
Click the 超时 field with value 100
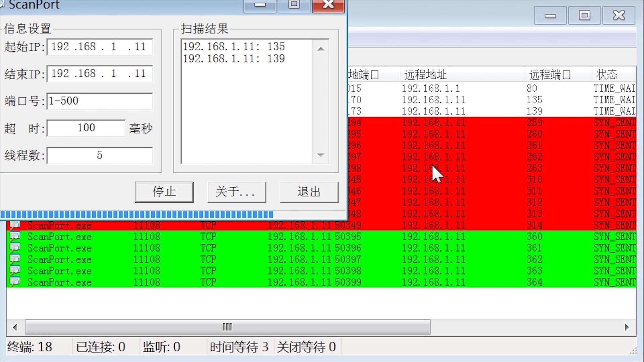(x=86, y=128)
